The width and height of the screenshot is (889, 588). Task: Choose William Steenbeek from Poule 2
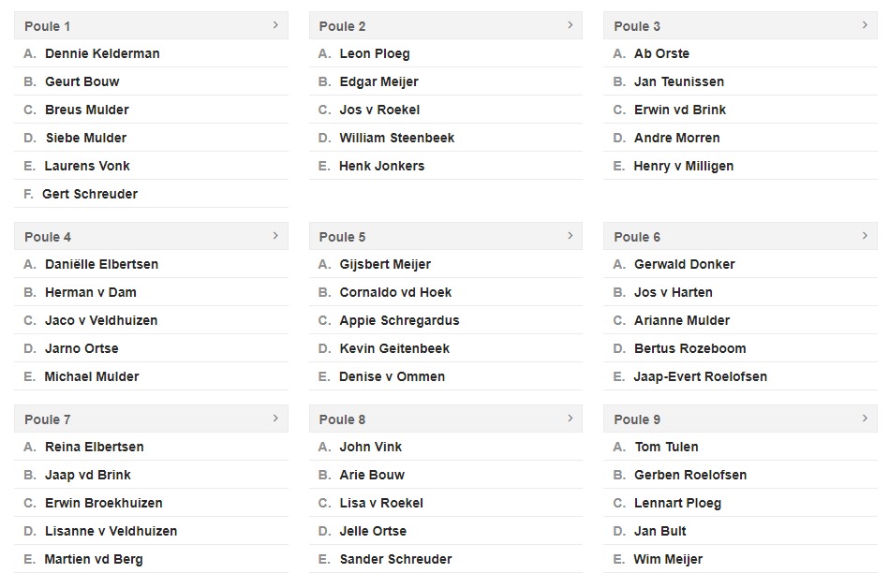[x=446, y=138]
